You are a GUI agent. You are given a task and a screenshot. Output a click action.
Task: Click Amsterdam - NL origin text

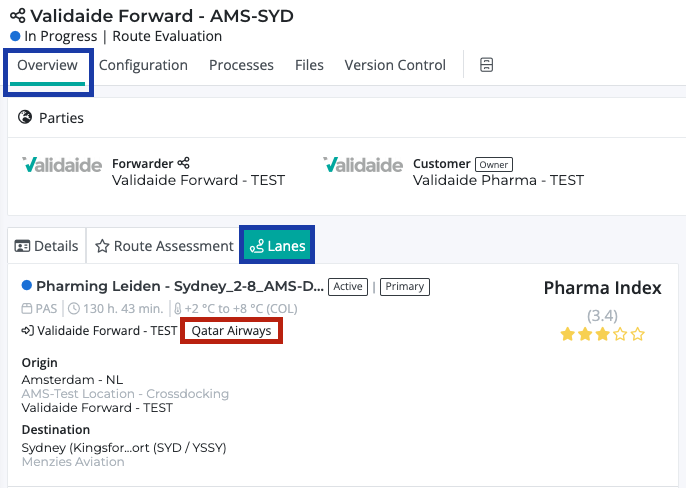[x=72, y=379]
